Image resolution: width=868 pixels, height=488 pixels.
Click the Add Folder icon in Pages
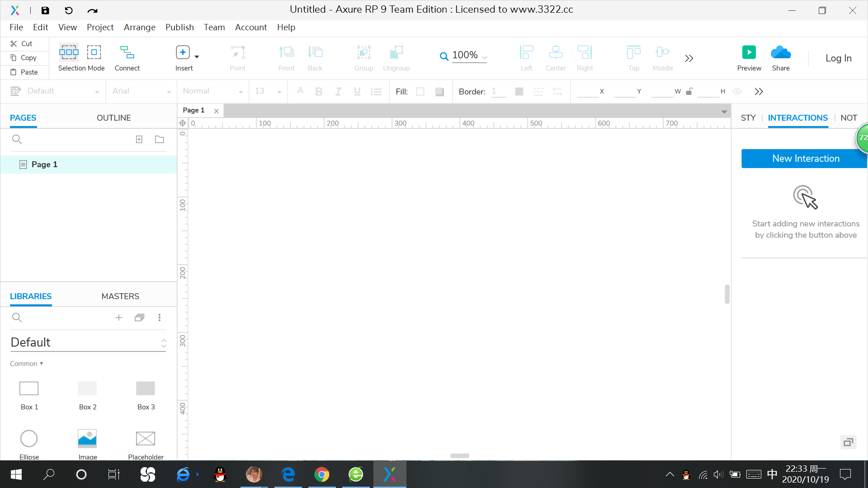159,139
